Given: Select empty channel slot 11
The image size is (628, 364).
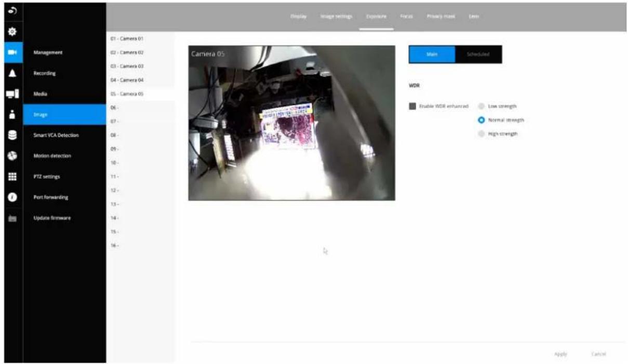Looking at the screenshot, I should coord(141,177).
